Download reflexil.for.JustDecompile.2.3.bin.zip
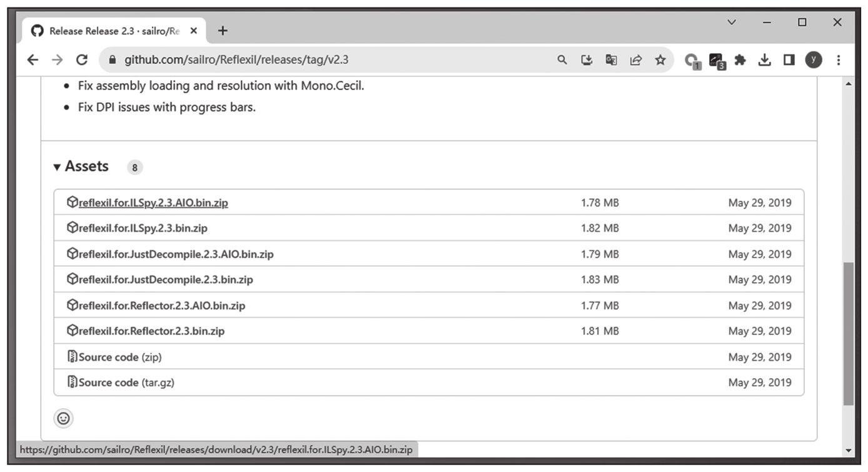The height and width of the screenshot is (472, 868). (x=166, y=280)
